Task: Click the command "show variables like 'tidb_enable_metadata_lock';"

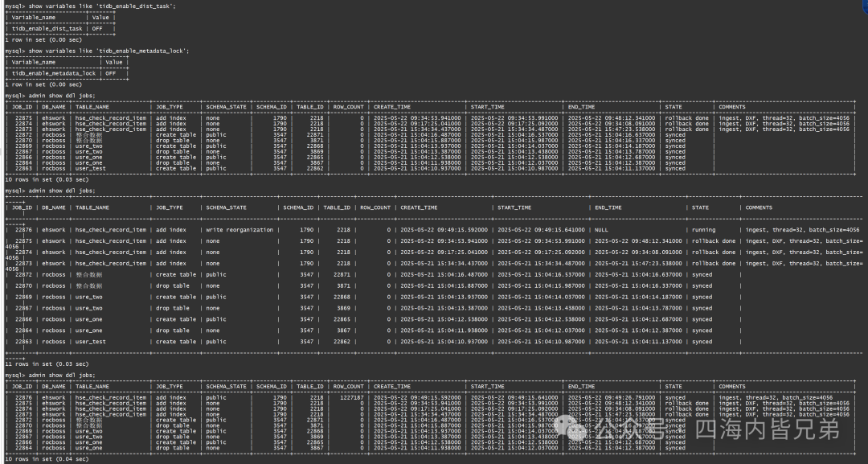Action: [x=109, y=51]
